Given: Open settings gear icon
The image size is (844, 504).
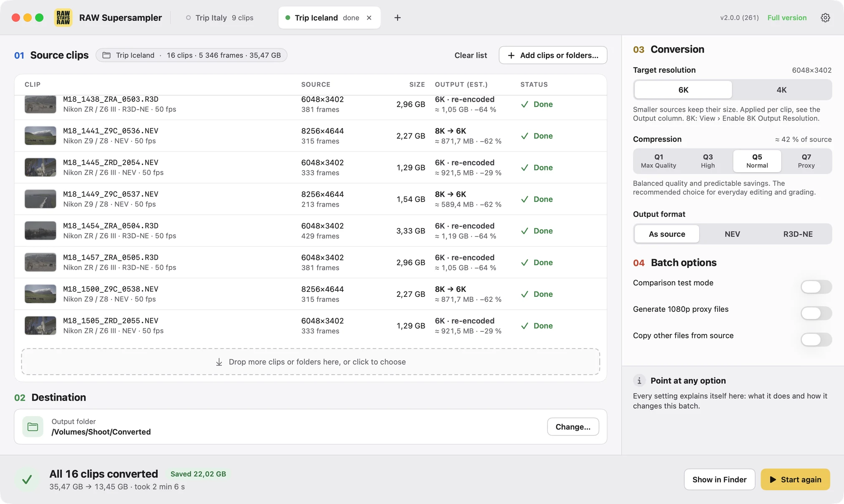Looking at the screenshot, I should [x=825, y=18].
